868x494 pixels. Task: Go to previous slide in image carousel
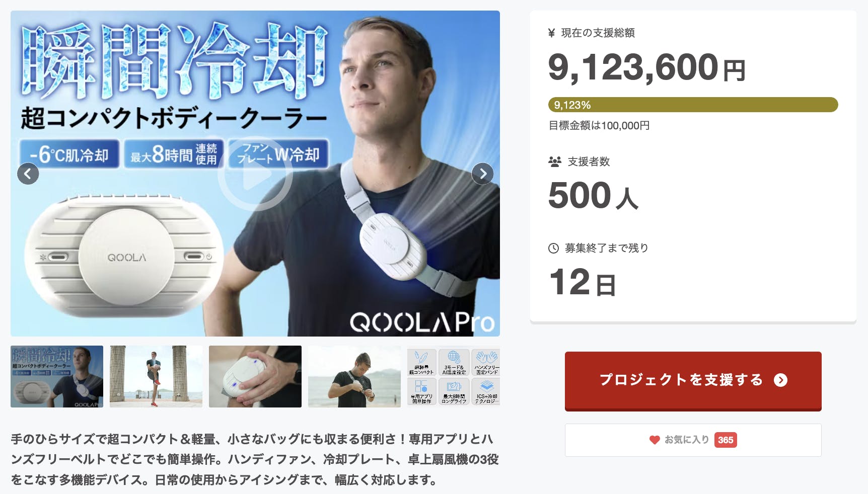coord(28,174)
